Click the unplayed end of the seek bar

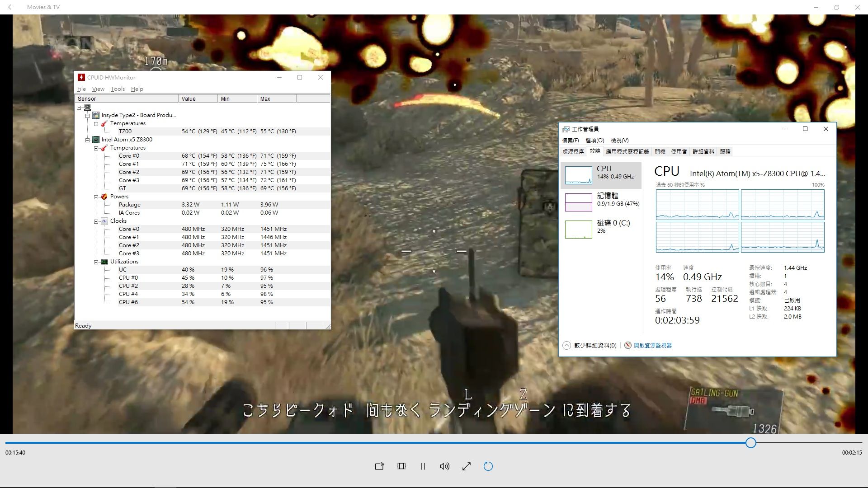click(809, 443)
